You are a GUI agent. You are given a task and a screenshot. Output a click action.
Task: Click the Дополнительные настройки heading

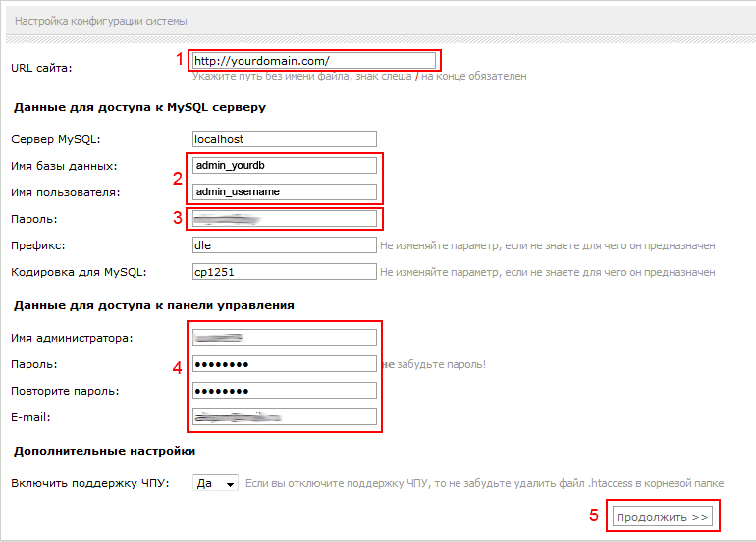pyautogui.click(x=103, y=451)
